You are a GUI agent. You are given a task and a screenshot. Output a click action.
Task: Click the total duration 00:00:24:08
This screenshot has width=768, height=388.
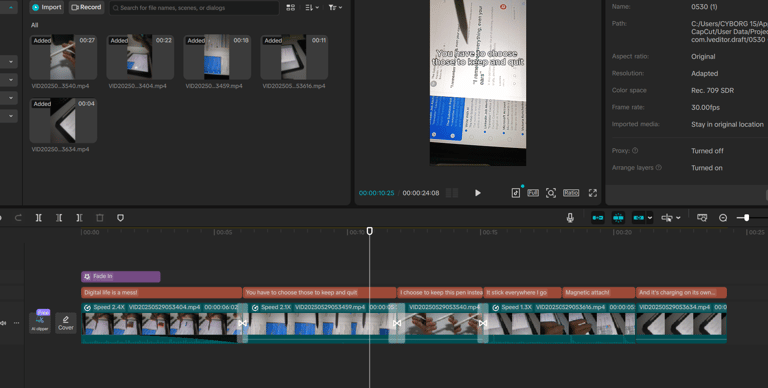[421, 193]
